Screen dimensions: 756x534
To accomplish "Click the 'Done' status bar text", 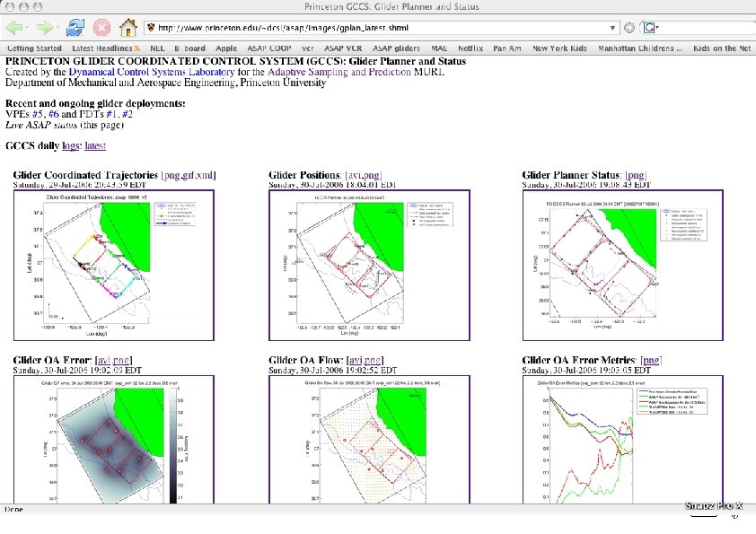I will pos(13,509).
